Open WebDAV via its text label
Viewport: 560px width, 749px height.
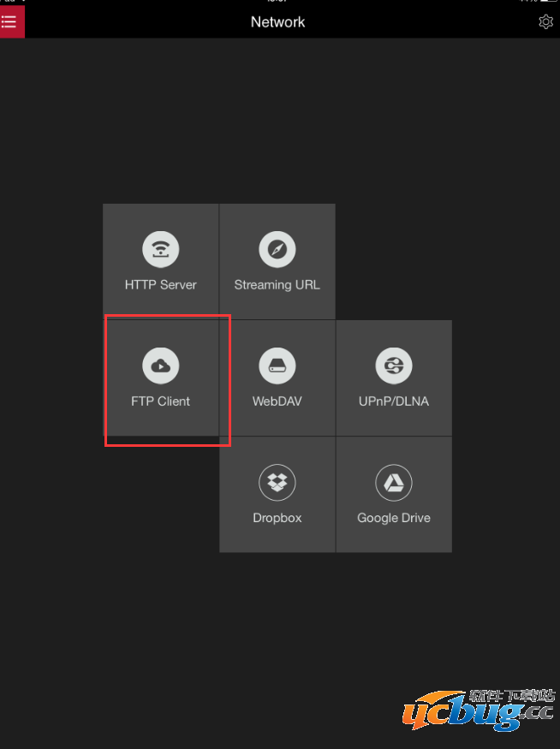277,401
